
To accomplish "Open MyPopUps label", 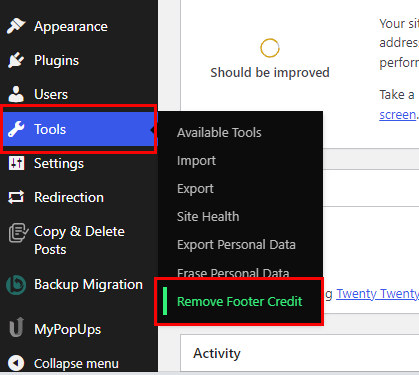I will (68, 330).
